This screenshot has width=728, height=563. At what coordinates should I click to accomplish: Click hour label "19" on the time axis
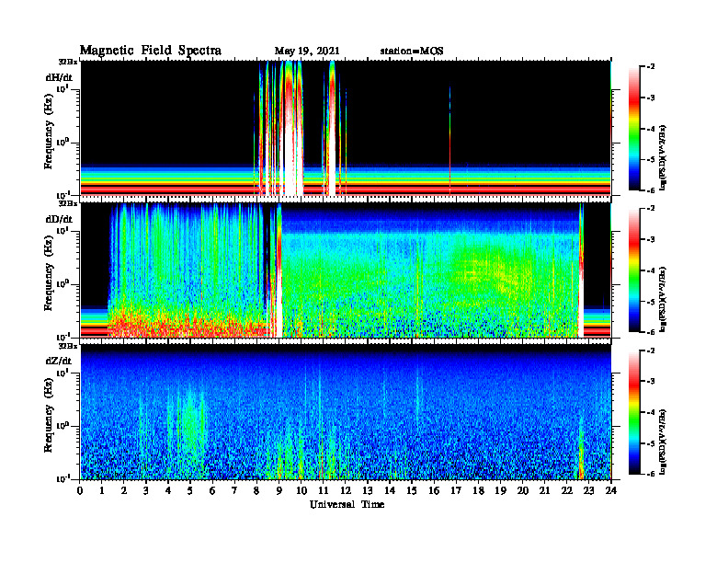pyautogui.click(x=500, y=491)
